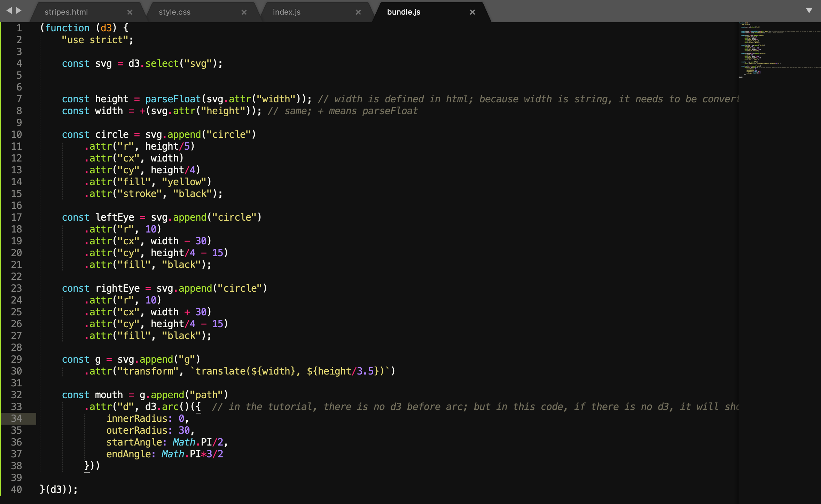Switch to the index.js tab
This screenshot has height=504, width=821.
point(287,12)
